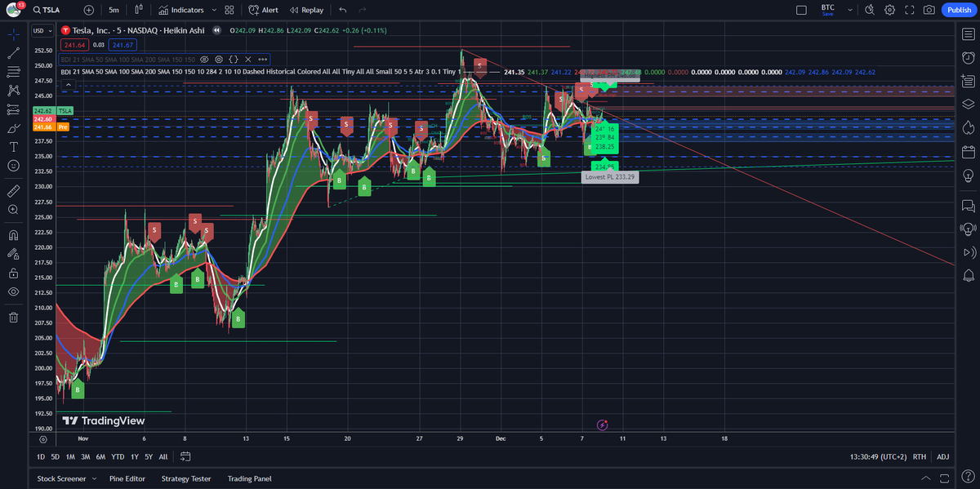Click the compare or add symbol plus icon

coord(88,10)
